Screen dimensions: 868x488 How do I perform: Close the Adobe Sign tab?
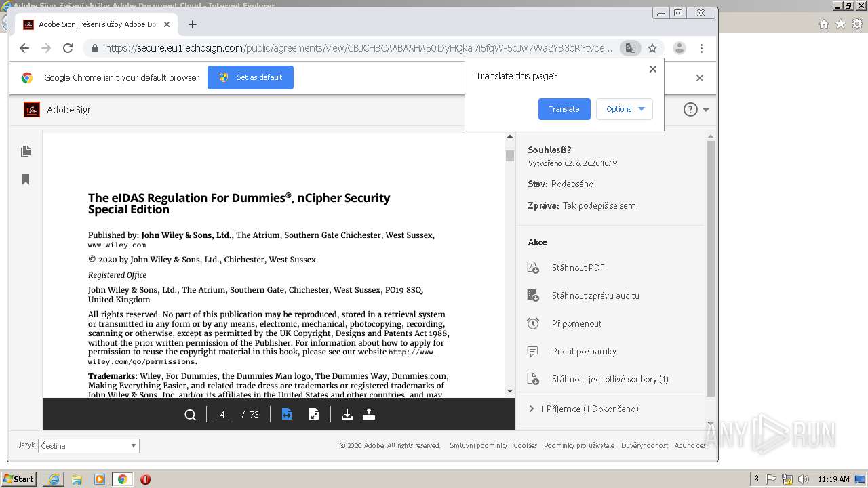167,24
